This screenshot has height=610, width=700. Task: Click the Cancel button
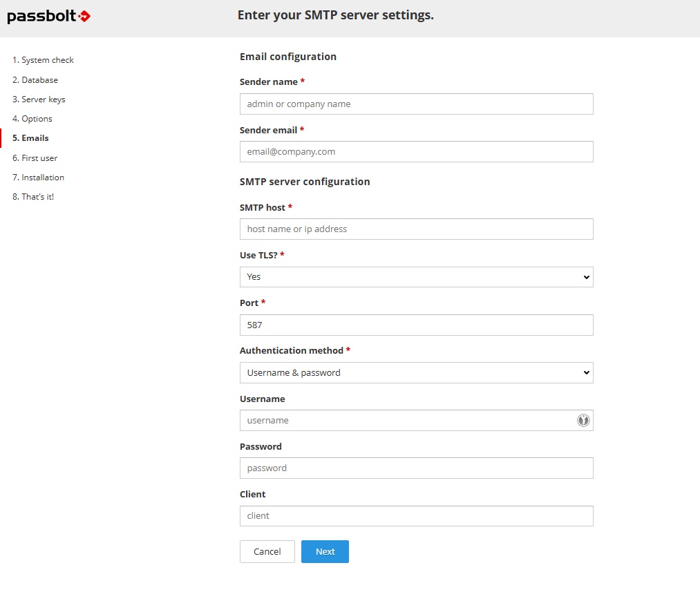tap(267, 551)
